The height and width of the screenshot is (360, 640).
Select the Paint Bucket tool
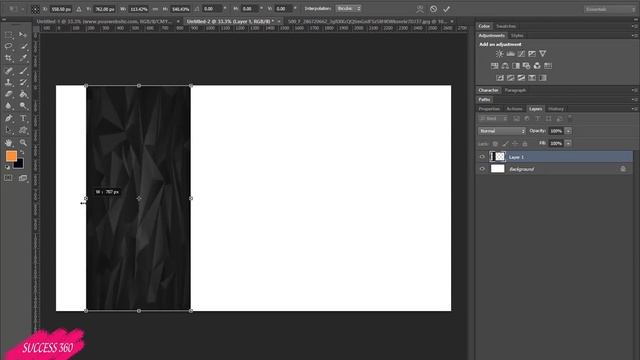pyautogui.click(x=23, y=94)
